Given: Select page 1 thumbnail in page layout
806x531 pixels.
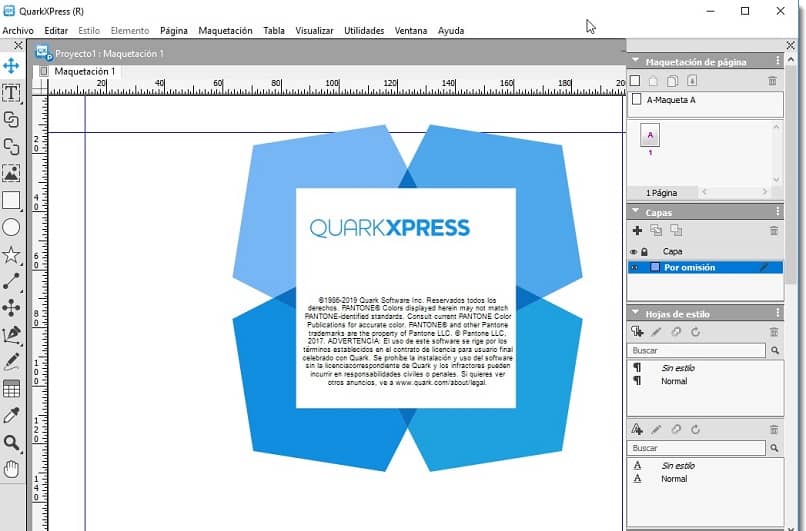Looking at the screenshot, I should point(650,136).
